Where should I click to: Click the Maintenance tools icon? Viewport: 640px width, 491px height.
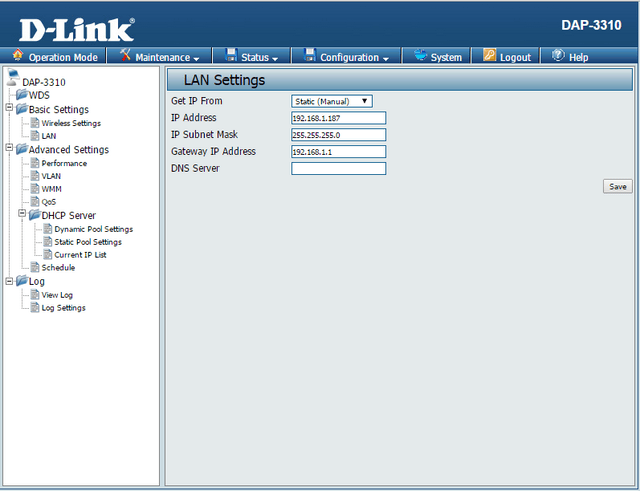(x=125, y=55)
